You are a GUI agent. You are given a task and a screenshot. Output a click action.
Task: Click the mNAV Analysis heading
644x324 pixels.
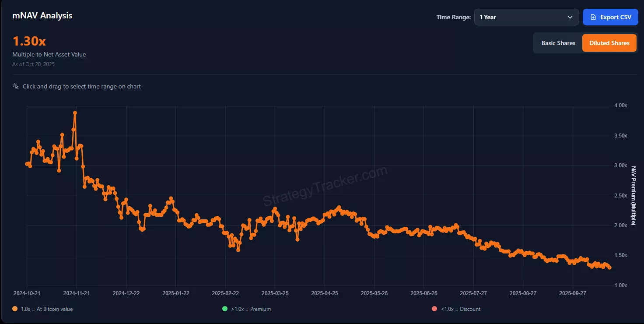[42, 16]
